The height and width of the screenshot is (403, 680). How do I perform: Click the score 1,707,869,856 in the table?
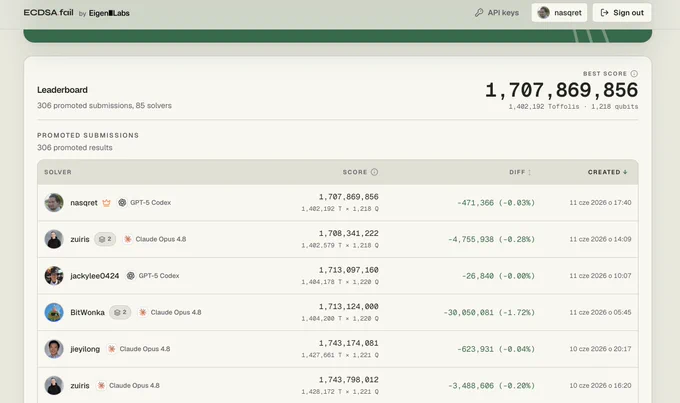point(349,197)
